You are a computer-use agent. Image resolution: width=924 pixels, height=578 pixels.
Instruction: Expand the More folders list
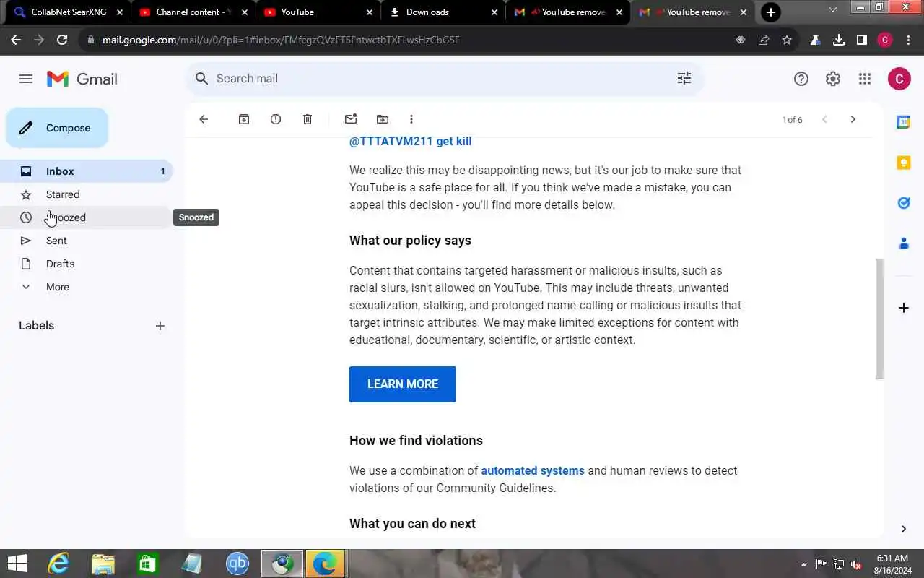[x=87, y=287]
